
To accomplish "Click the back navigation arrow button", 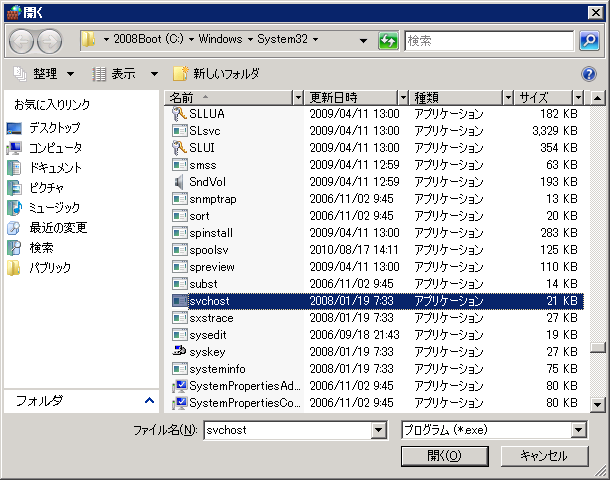I will [21, 40].
